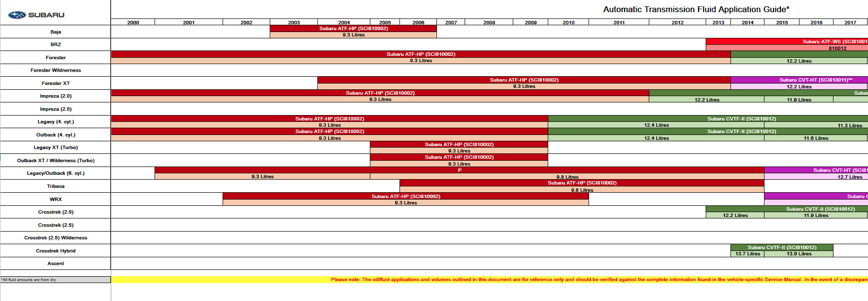Select the 2014 year column header
The width and height of the screenshot is (868, 301).
[x=747, y=22]
